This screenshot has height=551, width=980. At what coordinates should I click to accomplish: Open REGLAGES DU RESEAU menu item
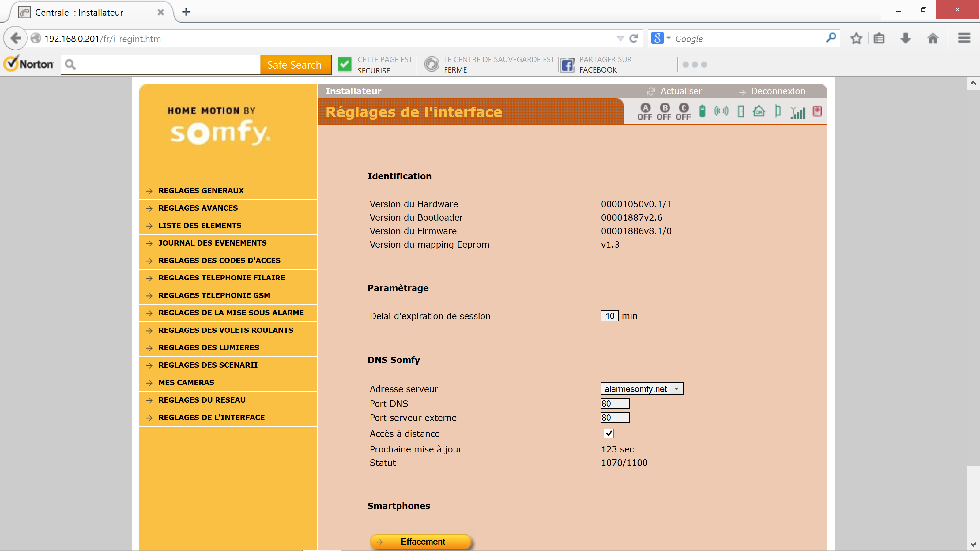[x=202, y=400]
